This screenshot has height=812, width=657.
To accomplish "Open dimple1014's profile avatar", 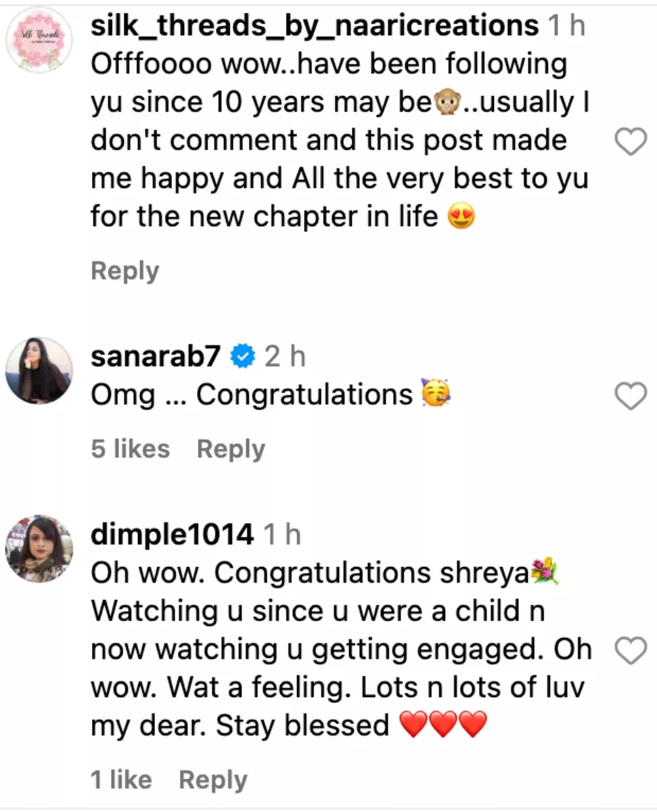I will pyautogui.click(x=39, y=548).
